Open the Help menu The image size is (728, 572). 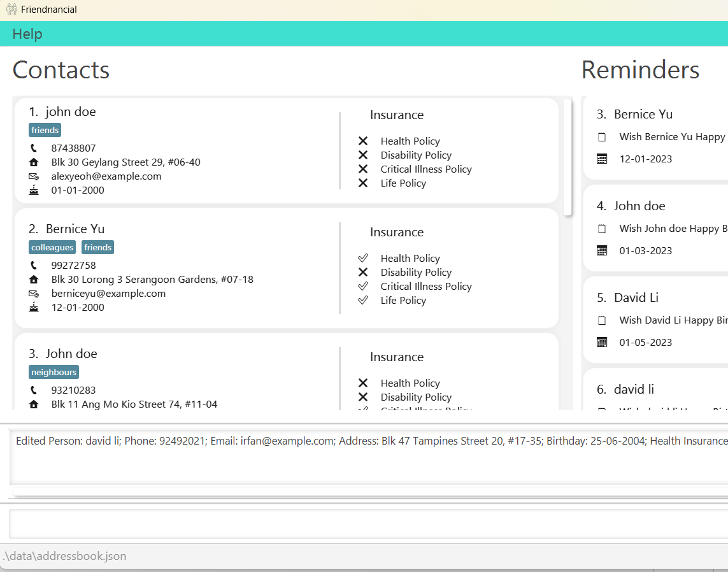click(27, 34)
